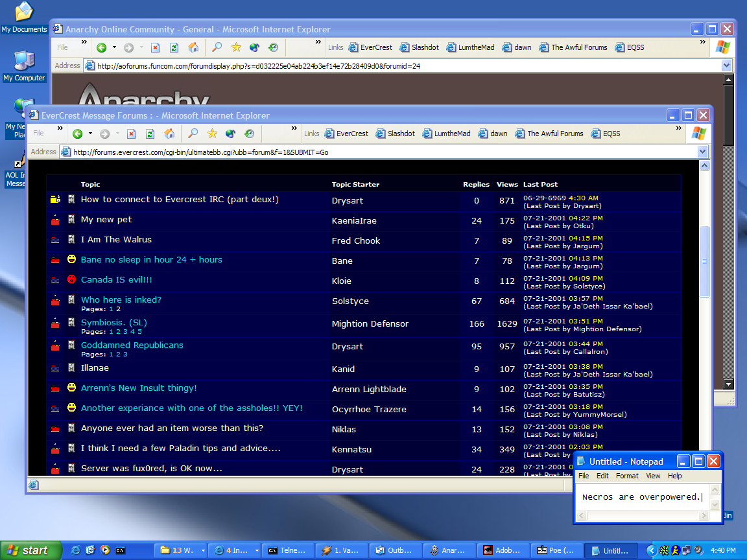Refresh the Anarchy Online Community page
Screen dimensions: 747x560
[x=174, y=47]
